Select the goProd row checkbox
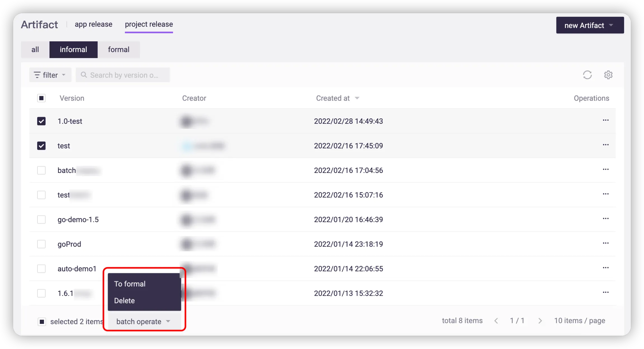Screen dimensions: 644x349 41,244
